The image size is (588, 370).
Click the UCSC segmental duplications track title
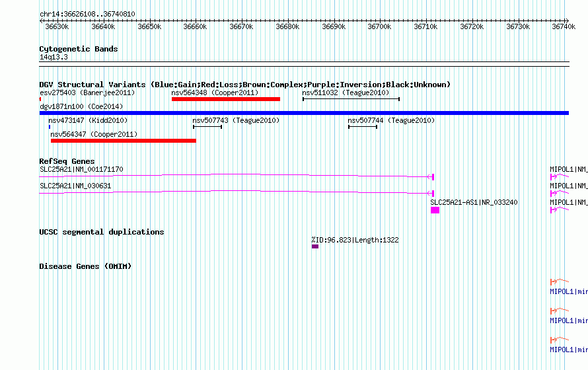pos(102,232)
